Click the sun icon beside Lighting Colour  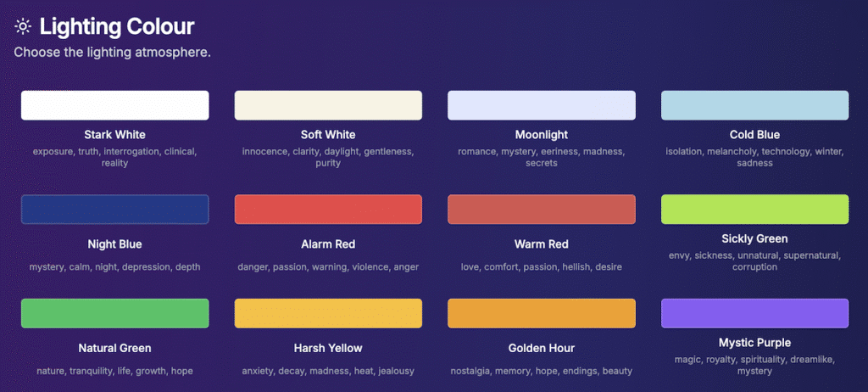point(23,26)
